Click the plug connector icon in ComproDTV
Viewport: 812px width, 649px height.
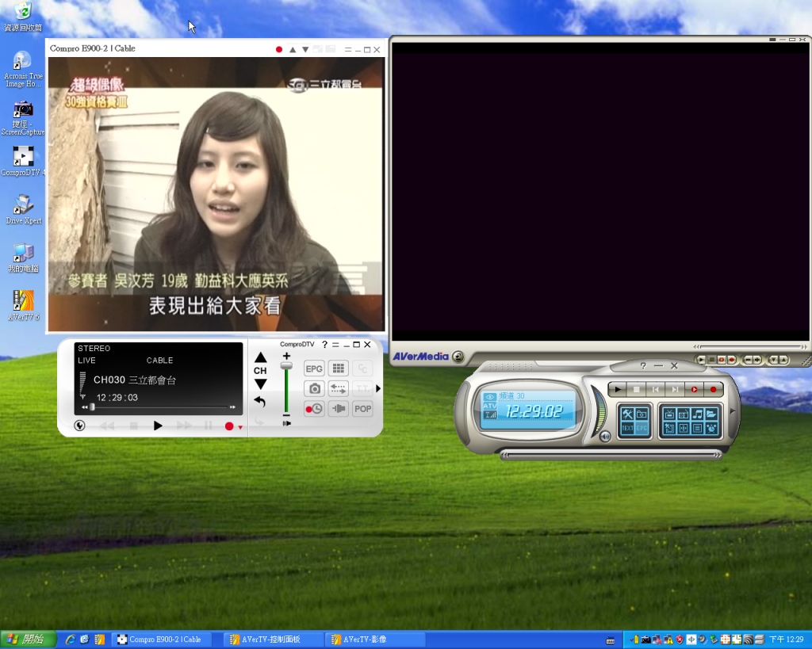(x=339, y=409)
